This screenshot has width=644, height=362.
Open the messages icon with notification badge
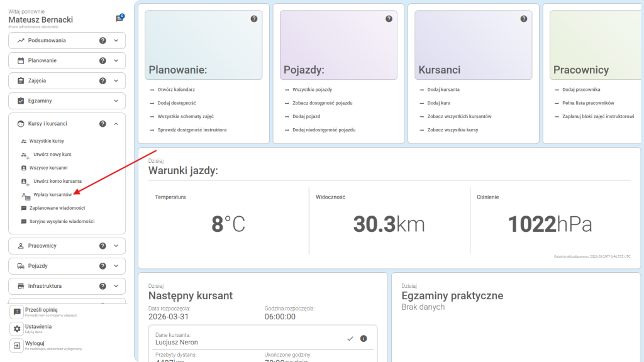119,19
